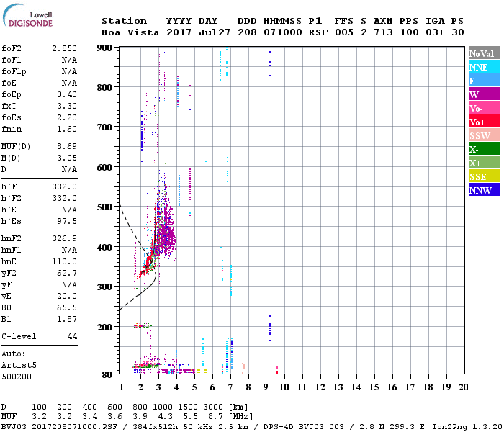Click the B0 value 65.5

coord(67,307)
